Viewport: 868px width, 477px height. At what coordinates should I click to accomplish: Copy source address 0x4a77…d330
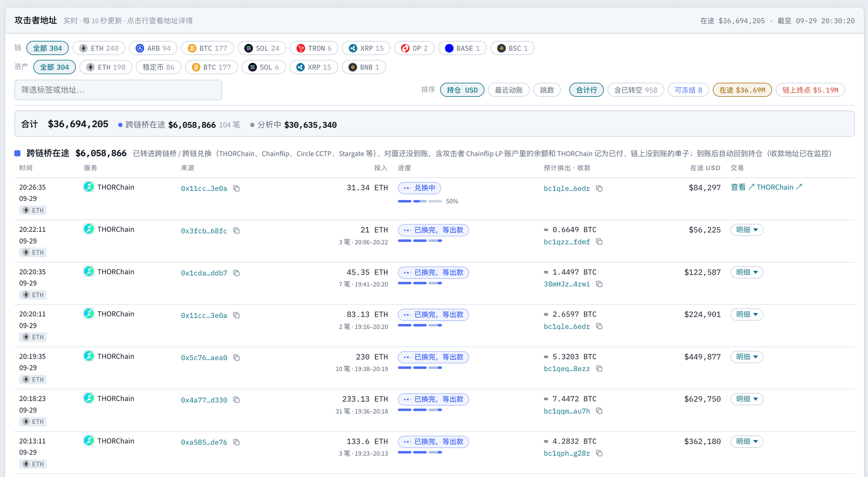click(237, 400)
